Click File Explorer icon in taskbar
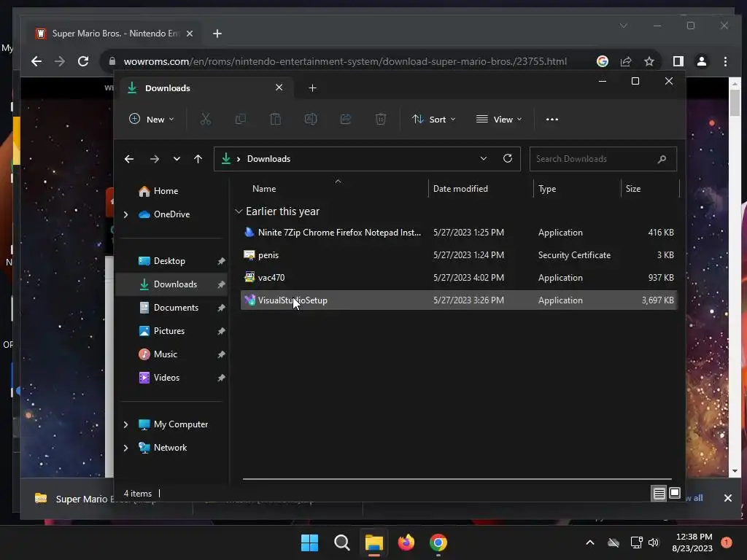The image size is (747, 560). 374,542
